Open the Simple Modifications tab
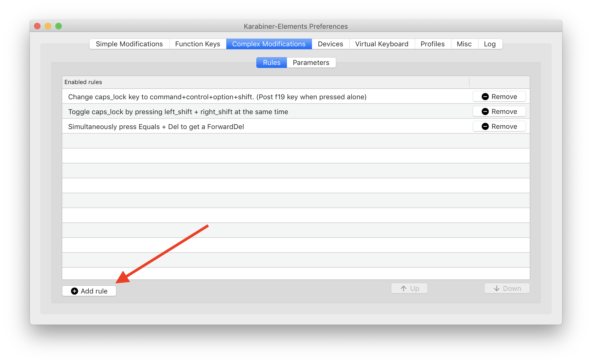Viewport: 592px width, 364px height. [x=129, y=44]
